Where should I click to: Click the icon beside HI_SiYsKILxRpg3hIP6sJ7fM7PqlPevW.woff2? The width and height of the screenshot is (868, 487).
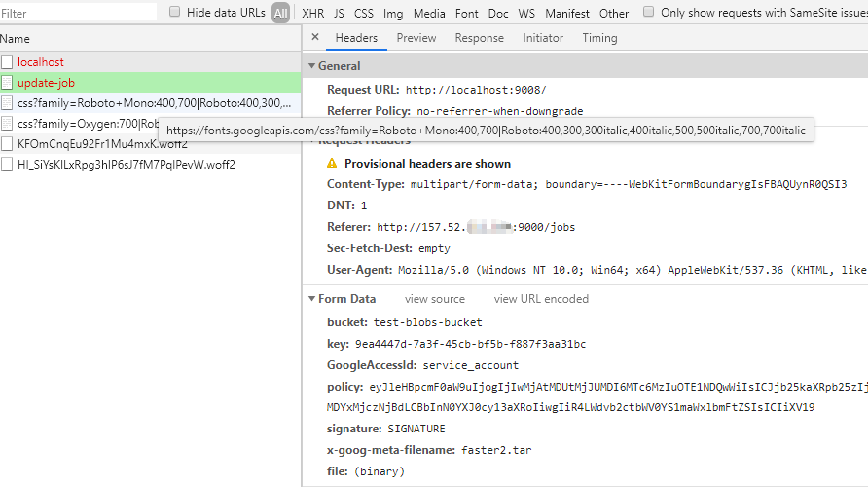(7, 165)
